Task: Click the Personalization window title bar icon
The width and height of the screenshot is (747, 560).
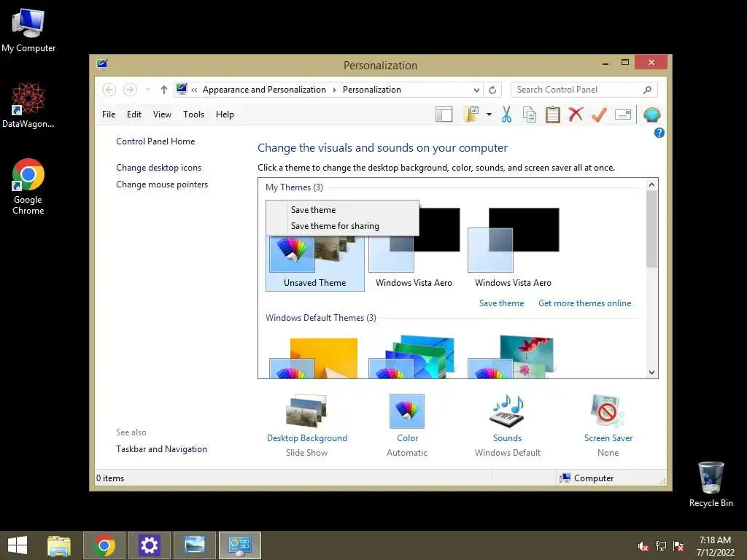Action: (x=102, y=64)
